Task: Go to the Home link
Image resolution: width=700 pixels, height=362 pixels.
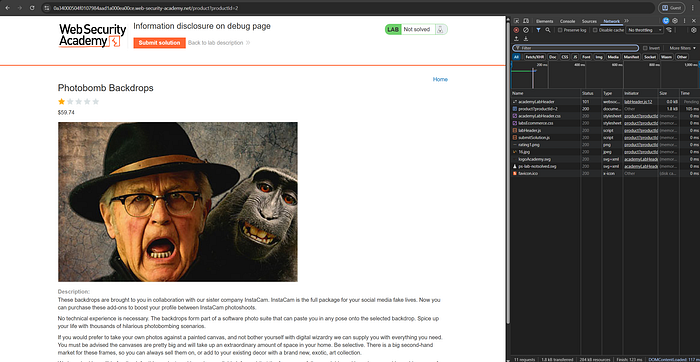Action: tap(440, 79)
